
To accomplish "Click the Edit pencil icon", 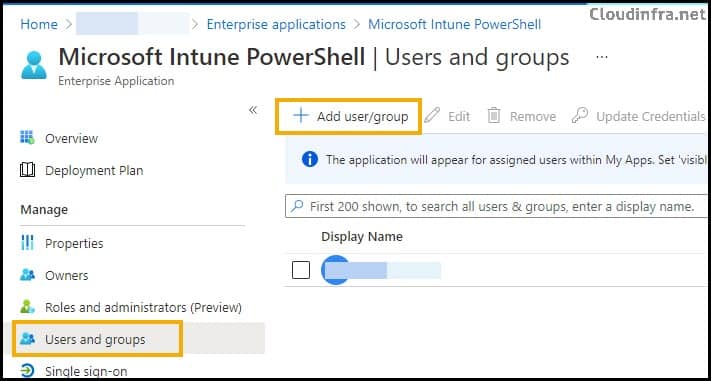I will coord(432,116).
